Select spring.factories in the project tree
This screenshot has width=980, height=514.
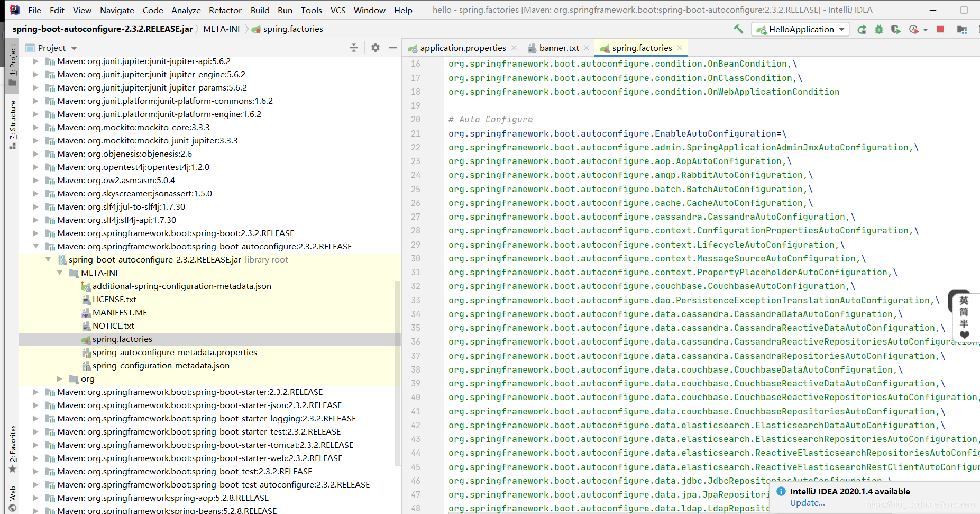122,339
